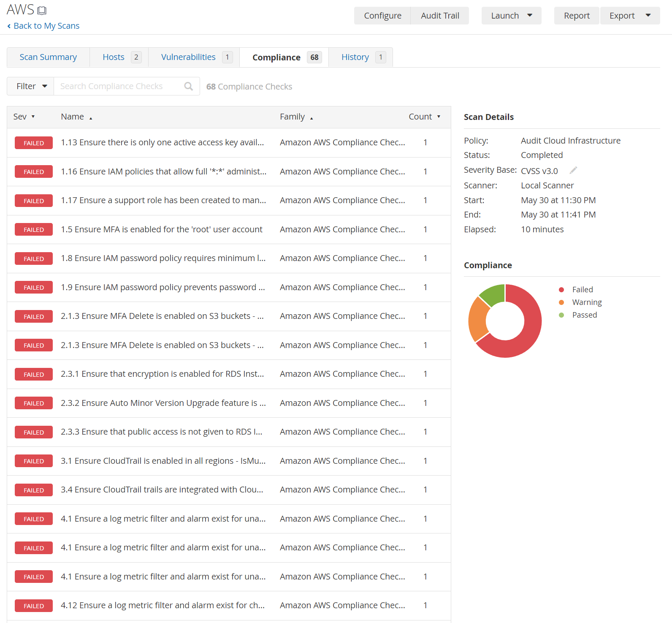Click the green Passed legend dot
The height and width of the screenshot is (623, 672).
pos(561,315)
